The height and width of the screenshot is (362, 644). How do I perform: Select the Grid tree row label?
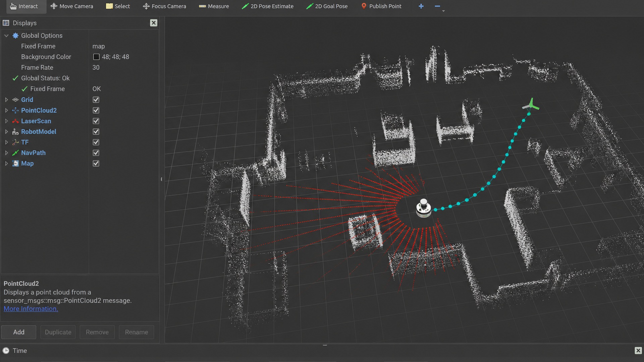[x=27, y=100]
